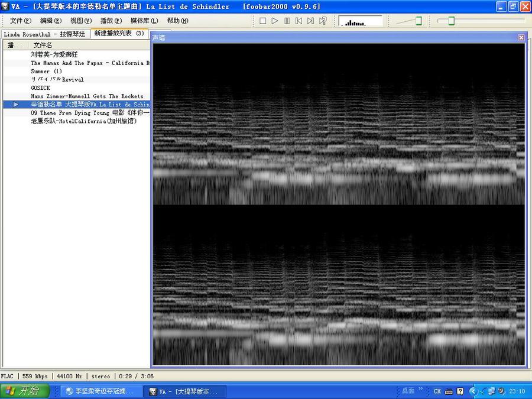Image resolution: width=532 pixels, height=399 pixels.
Task: Expand the 桌面 toolbar chevron
Action: (421, 389)
